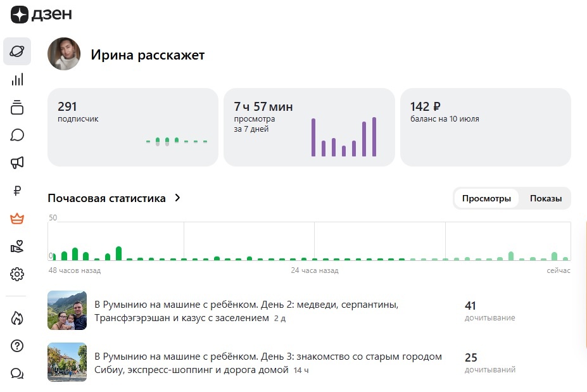Click the publications stack icon in sidebar
Screen dimensions: 587x392
pyautogui.click(x=17, y=107)
